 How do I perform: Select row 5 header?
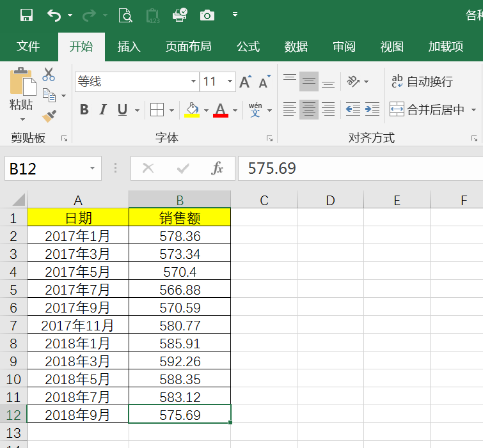coord(13,290)
